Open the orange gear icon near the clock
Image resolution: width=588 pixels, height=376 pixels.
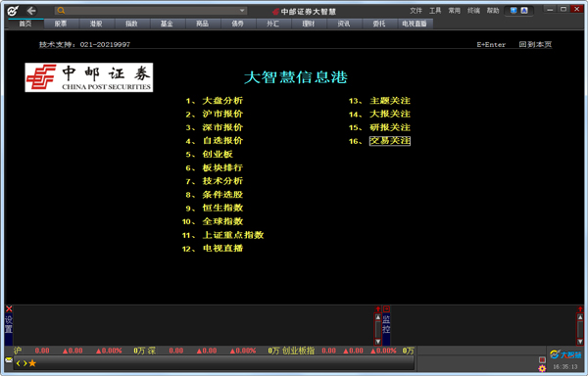[542, 368]
